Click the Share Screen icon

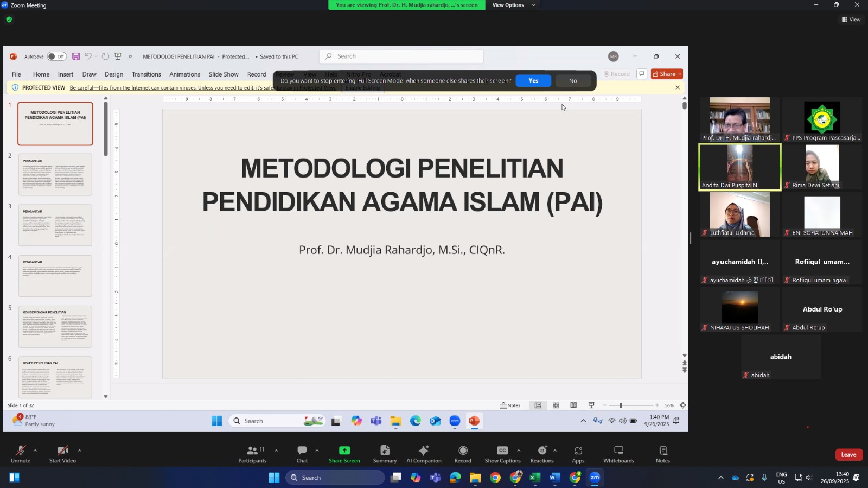tap(344, 454)
